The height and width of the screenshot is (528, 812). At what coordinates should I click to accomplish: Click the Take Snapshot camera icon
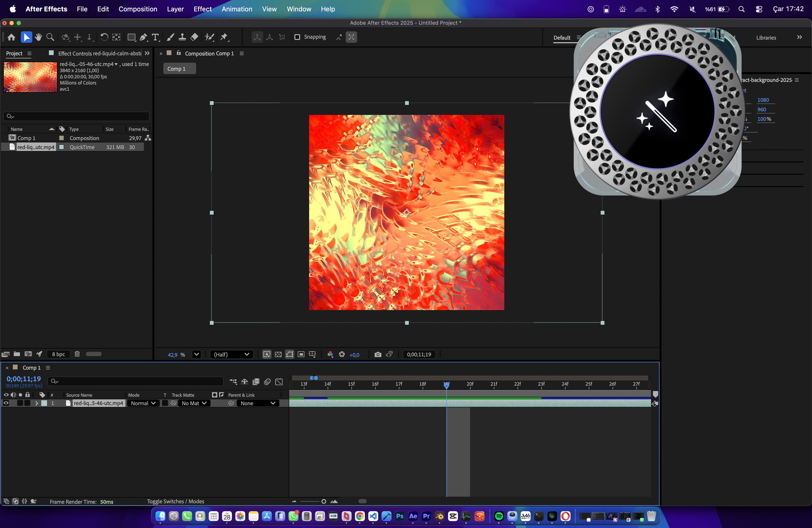[378, 355]
